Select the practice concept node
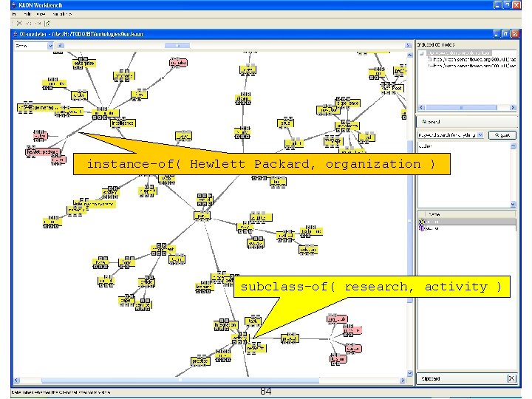This screenshot has width=532, height=399. pos(200,361)
